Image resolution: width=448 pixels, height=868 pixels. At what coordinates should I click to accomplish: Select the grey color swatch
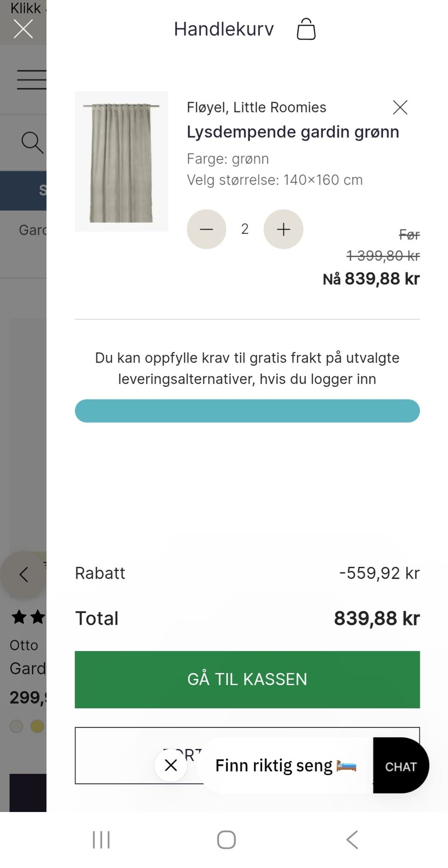coord(16,726)
